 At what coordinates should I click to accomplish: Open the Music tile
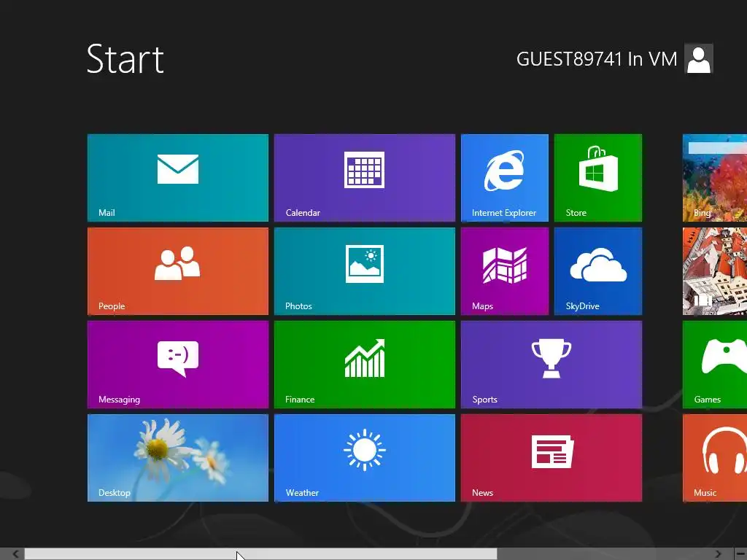click(x=715, y=458)
